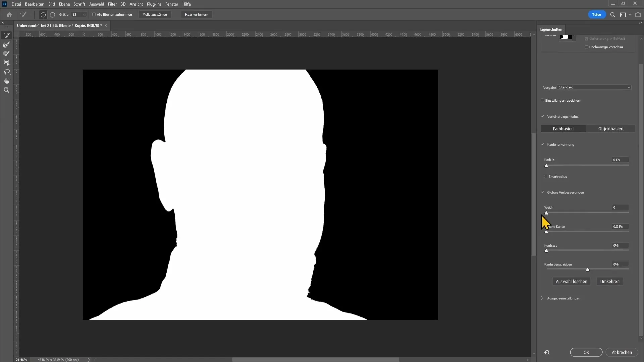Switch refine mode to Farbbasiert

pyautogui.click(x=563, y=129)
